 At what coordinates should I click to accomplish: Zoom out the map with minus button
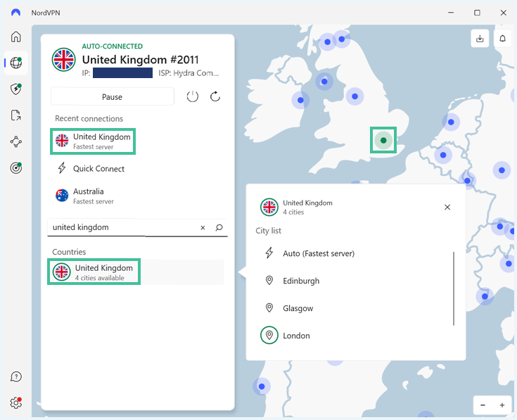[483, 405]
